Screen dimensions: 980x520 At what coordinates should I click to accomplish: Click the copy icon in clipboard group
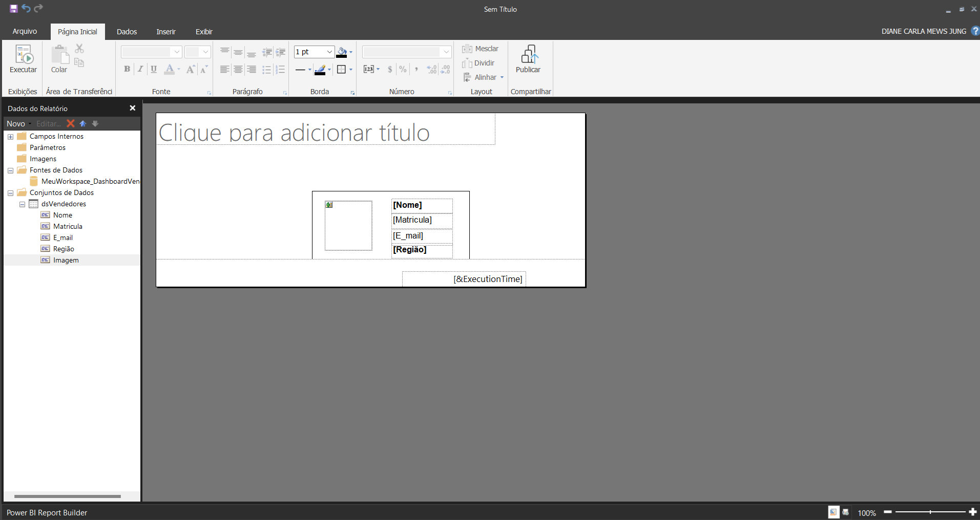79,62
